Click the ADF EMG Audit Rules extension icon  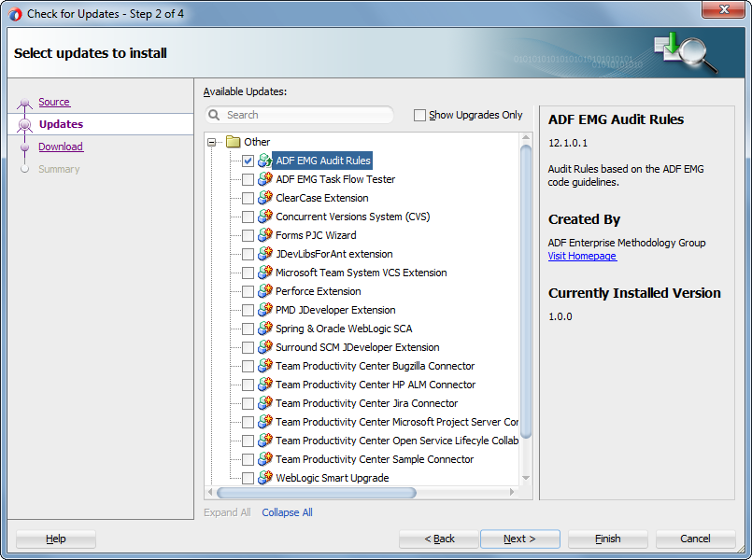(264, 161)
